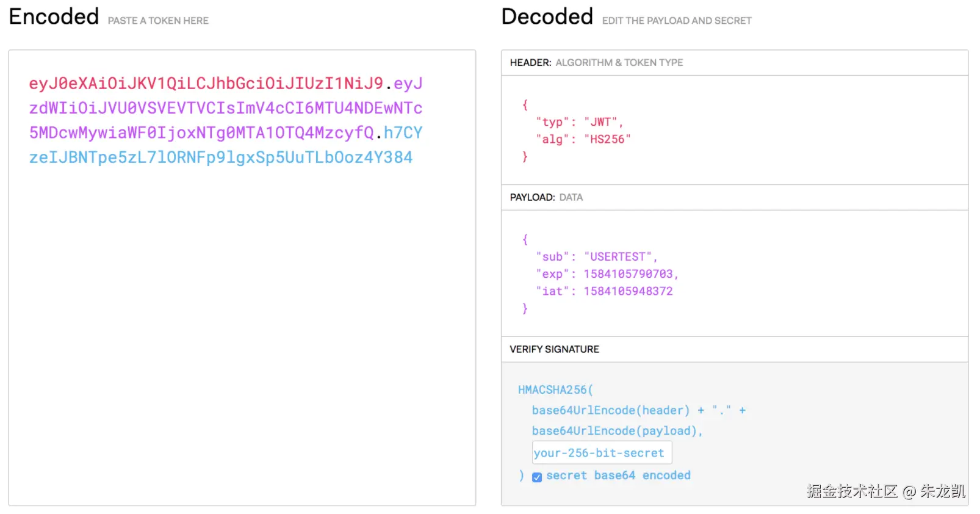The height and width of the screenshot is (514, 980).
Task: Click the HMACSHA256( text in signature
Action: (555, 389)
